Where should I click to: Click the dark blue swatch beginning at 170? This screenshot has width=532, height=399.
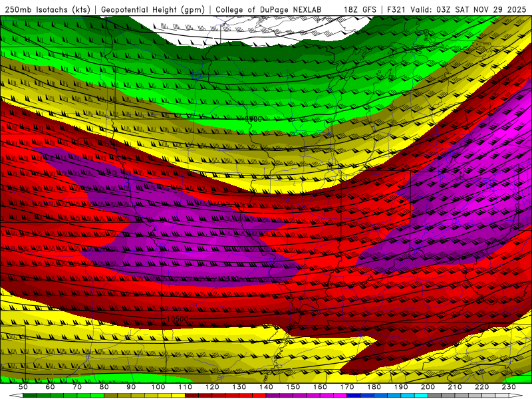click(354, 396)
